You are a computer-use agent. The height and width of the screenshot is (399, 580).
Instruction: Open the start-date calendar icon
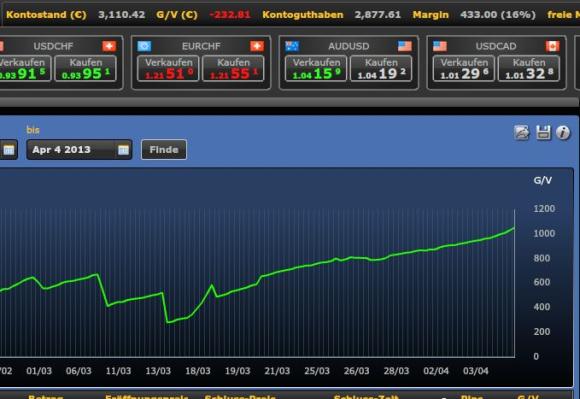click(9, 150)
